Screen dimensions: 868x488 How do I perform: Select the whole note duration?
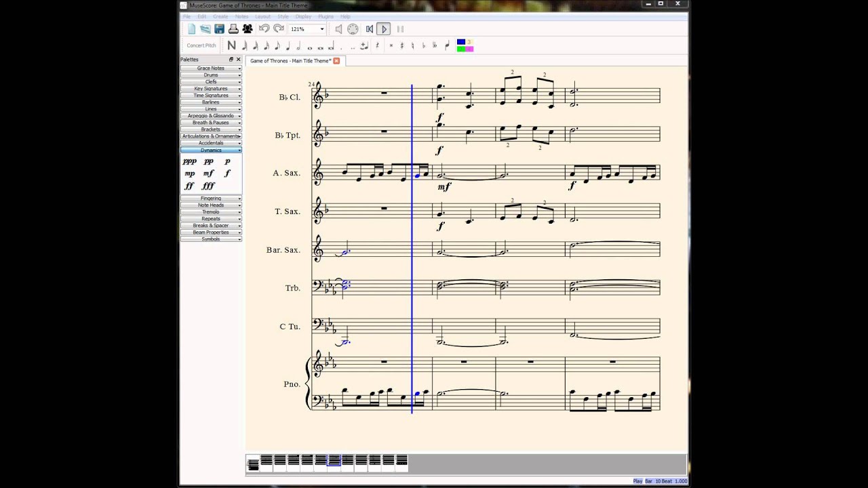309,48
